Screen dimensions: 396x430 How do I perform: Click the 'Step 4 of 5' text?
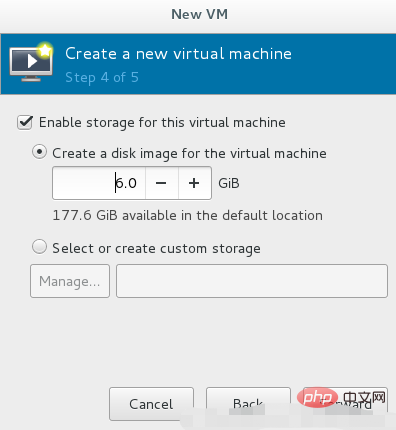[102, 77]
